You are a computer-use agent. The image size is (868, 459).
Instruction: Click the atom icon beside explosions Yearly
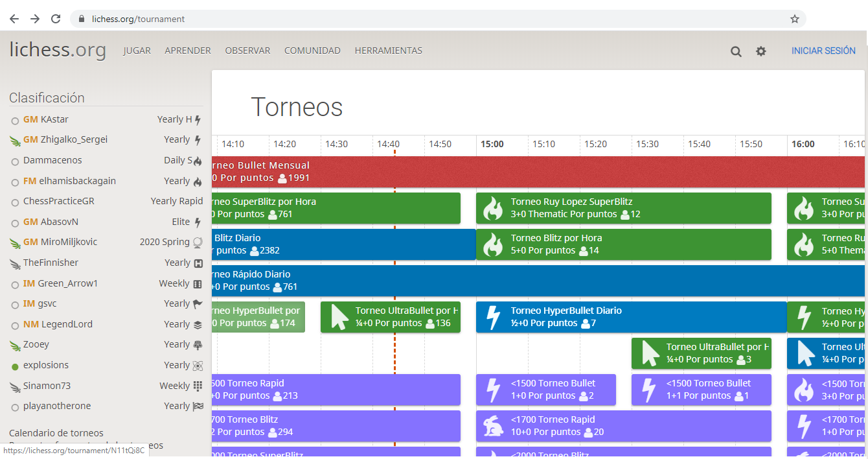coord(198,366)
